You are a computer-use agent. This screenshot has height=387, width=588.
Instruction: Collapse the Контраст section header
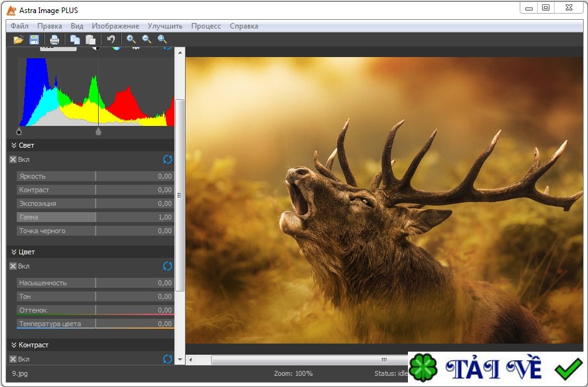(x=14, y=345)
